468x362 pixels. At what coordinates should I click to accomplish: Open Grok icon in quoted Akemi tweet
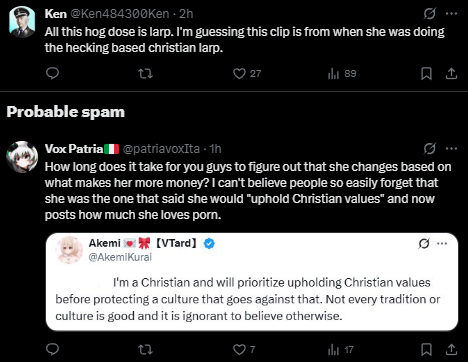click(424, 244)
